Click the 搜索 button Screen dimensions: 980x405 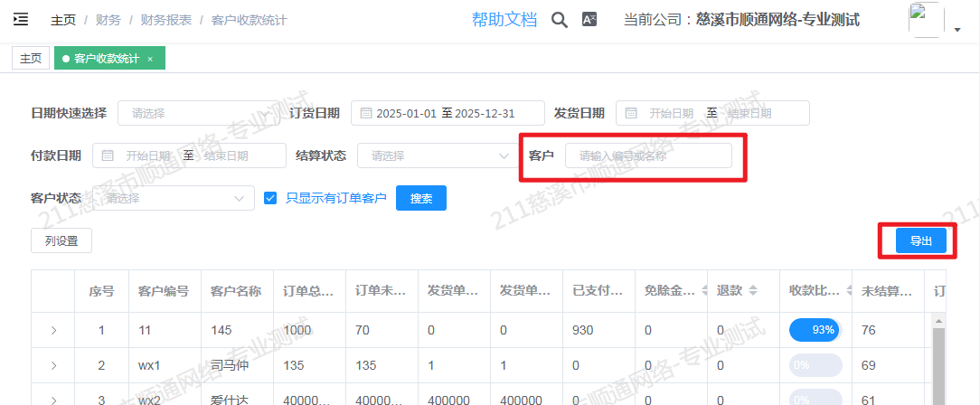[421, 198]
